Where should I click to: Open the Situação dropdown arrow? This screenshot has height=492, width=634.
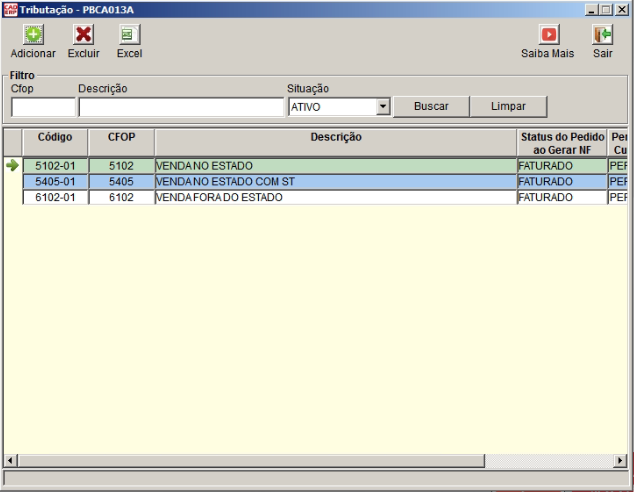pyautogui.click(x=383, y=107)
